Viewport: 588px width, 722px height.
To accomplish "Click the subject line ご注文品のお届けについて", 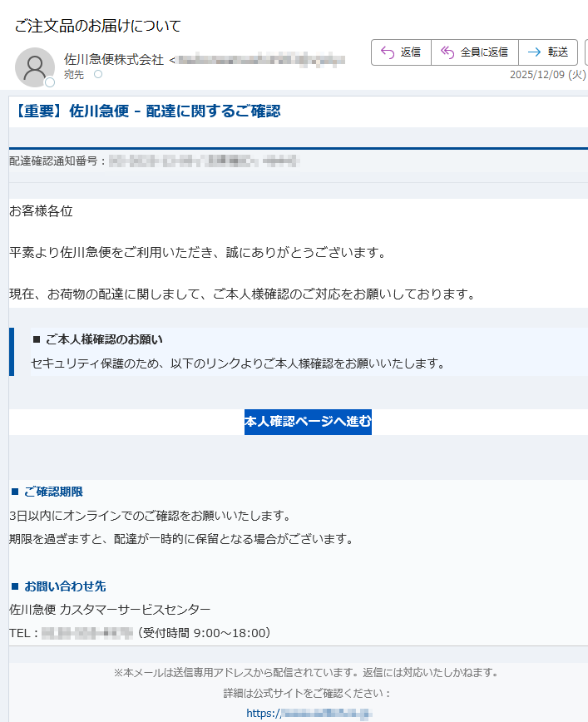I will pyautogui.click(x=98, y=26).
